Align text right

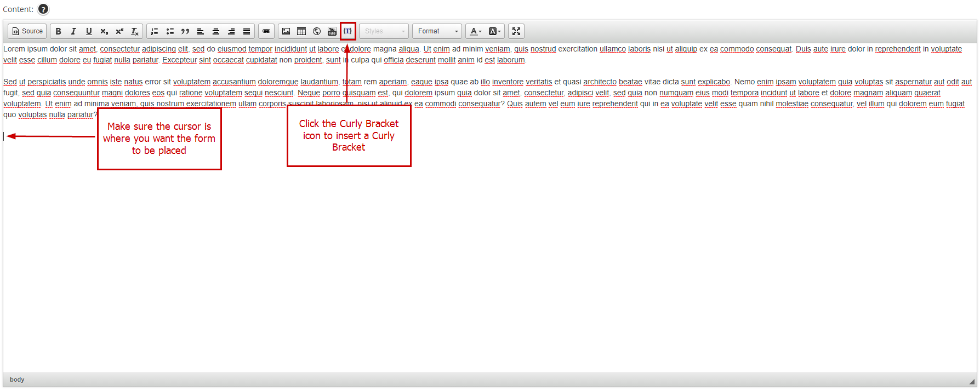231,31
